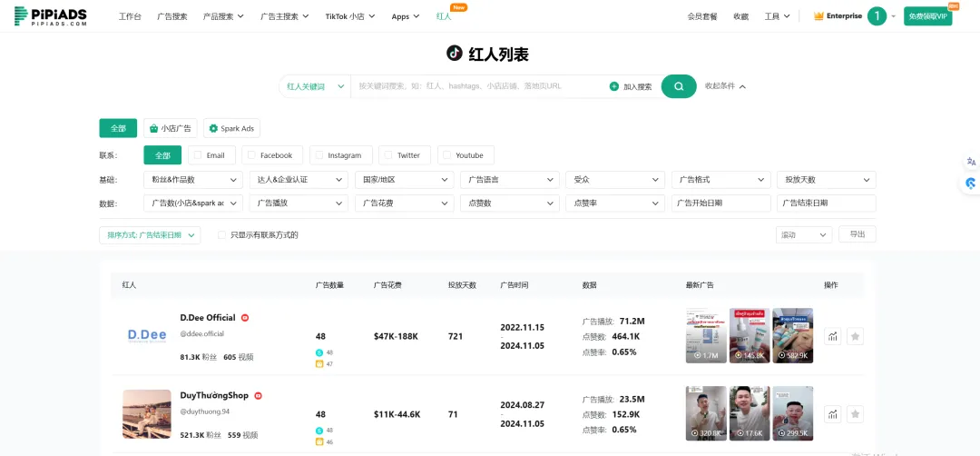Open 广告搜索 in top navigation

coord(171,16)
